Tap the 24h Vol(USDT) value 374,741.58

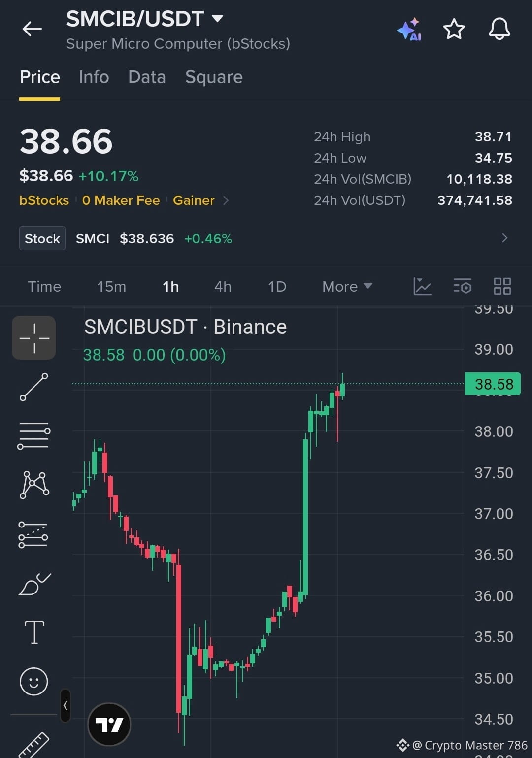(475, 200)
